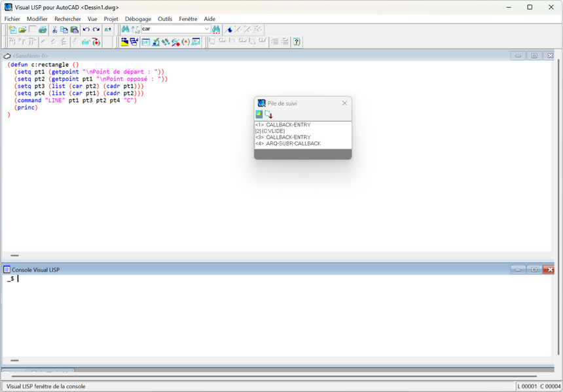Viewport: 563px width, 392px height.
Task: Expand the search history dropdown showing 'car'
Action: 207,29
